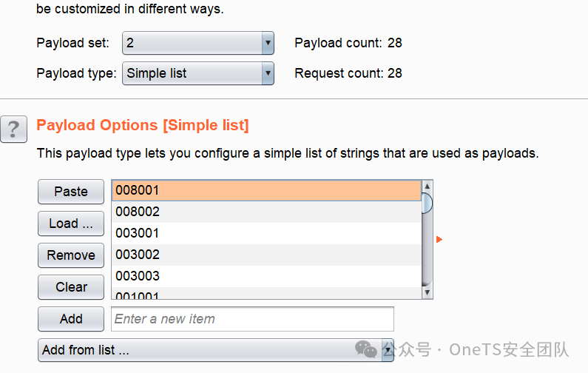The width and height of the screenshot is (588, 373).
Task: Select payload entry 003001
Action: tap(266, 233)
